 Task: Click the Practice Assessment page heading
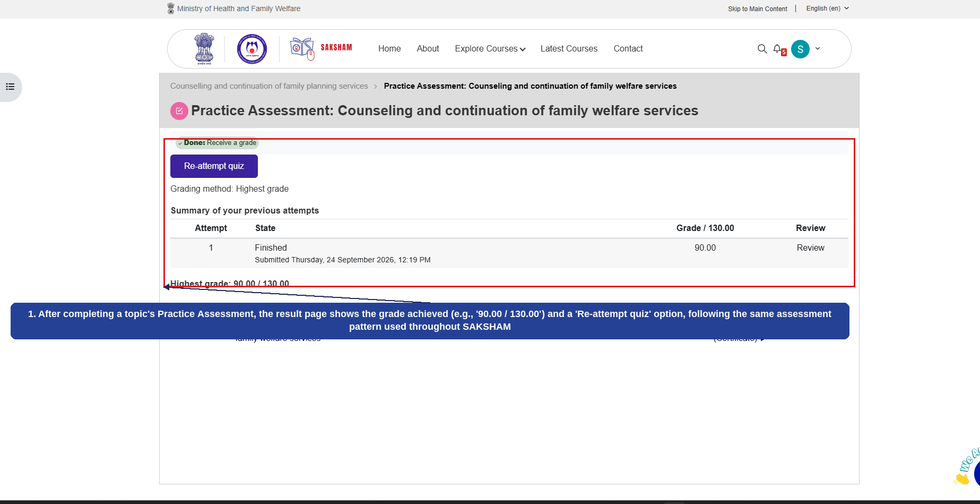(445, 110)
